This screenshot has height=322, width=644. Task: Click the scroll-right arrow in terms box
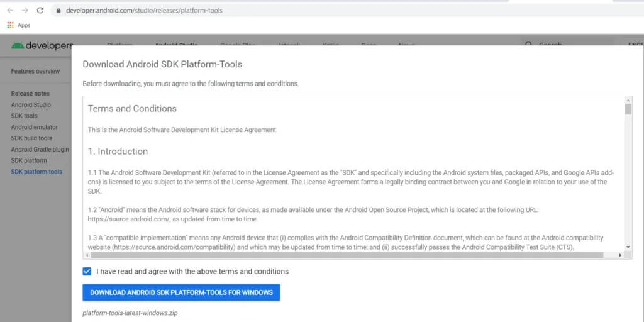click(620, 255)
